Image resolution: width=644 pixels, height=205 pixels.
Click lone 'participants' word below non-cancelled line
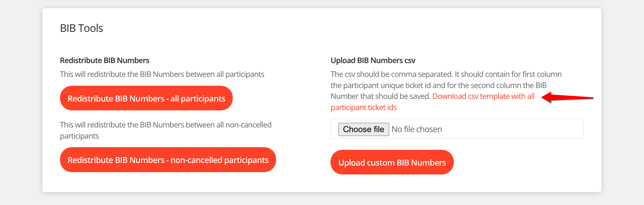click(x=79, y=136)
